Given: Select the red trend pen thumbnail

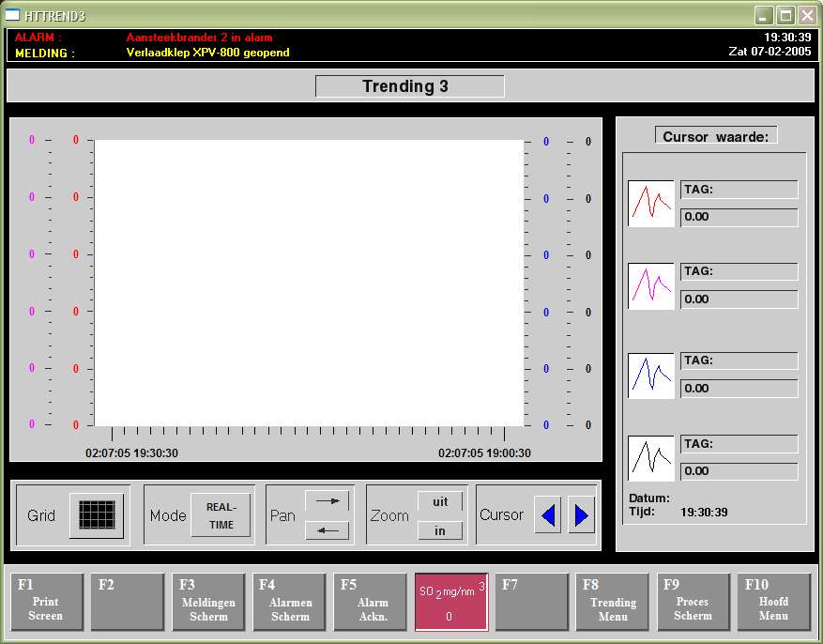Looking at the screenshot, I should (650, 204).
